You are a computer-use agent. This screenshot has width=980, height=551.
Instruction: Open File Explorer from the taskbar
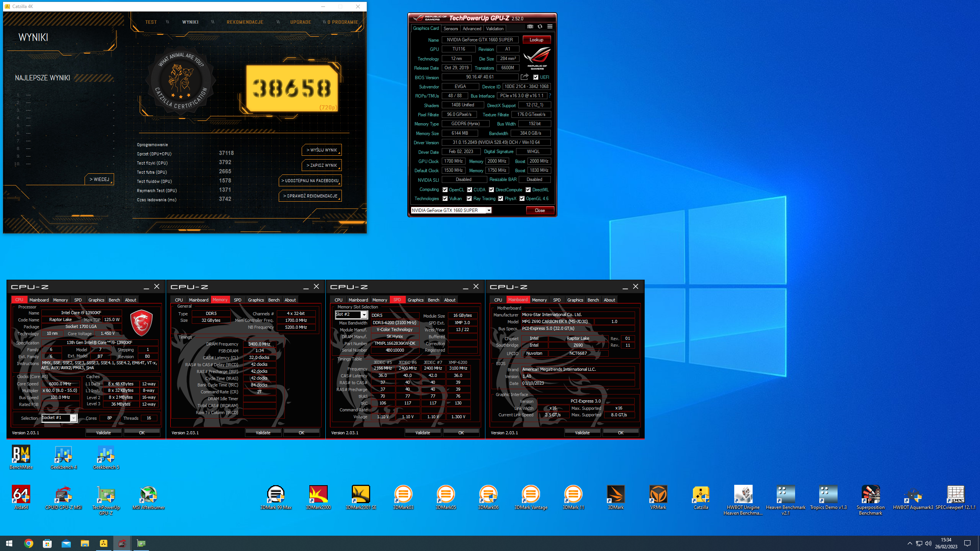click(85, 543)
